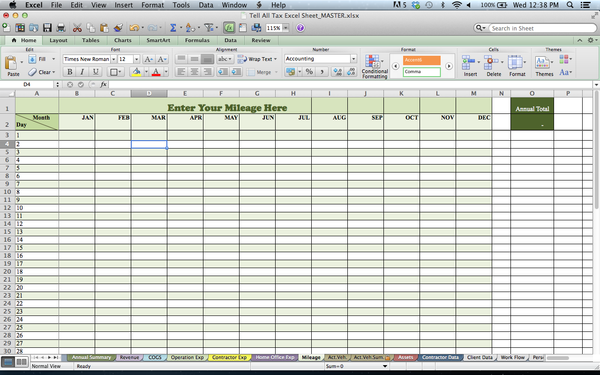Toggle the formula builder fx toolbar button
Viewport: 600px width, 375px height.
coord(229,28)
